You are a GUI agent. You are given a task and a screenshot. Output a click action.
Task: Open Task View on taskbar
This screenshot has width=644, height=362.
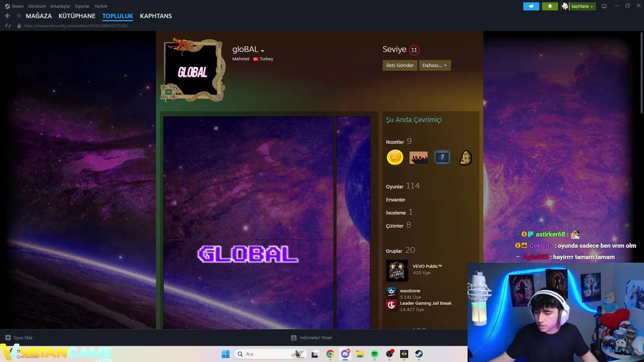(315, 354)
